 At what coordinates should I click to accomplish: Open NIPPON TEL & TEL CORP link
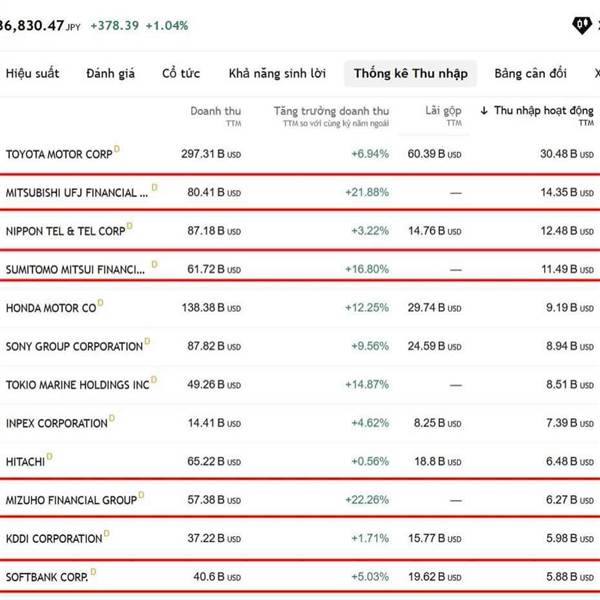(x=65, y=231)
